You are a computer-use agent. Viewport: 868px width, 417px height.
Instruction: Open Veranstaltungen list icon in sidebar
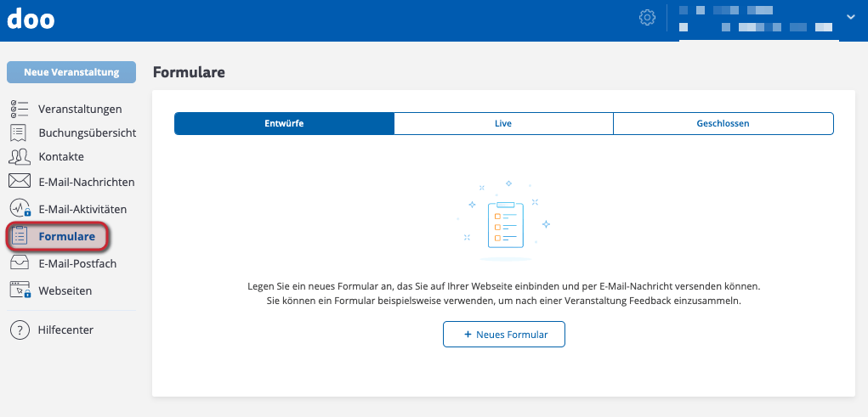[x=19, y=109]
